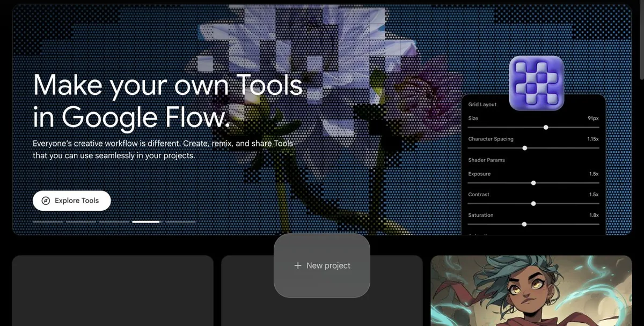Go to the first carousel slide indicator

click(48, 221)
